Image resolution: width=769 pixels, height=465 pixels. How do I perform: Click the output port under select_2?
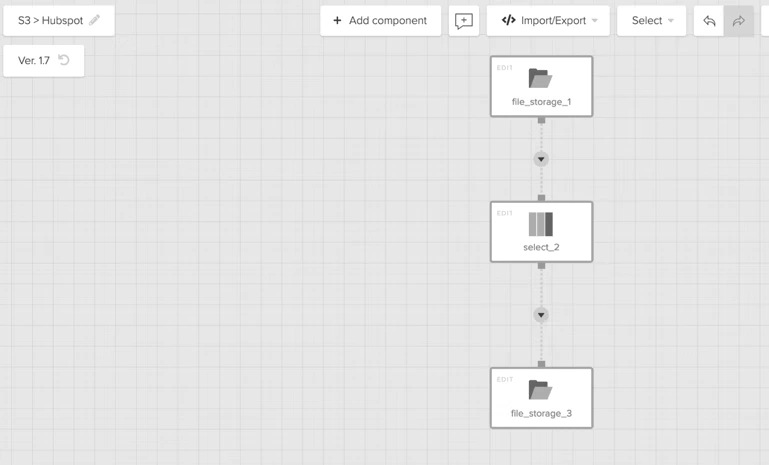coord(541,266)
